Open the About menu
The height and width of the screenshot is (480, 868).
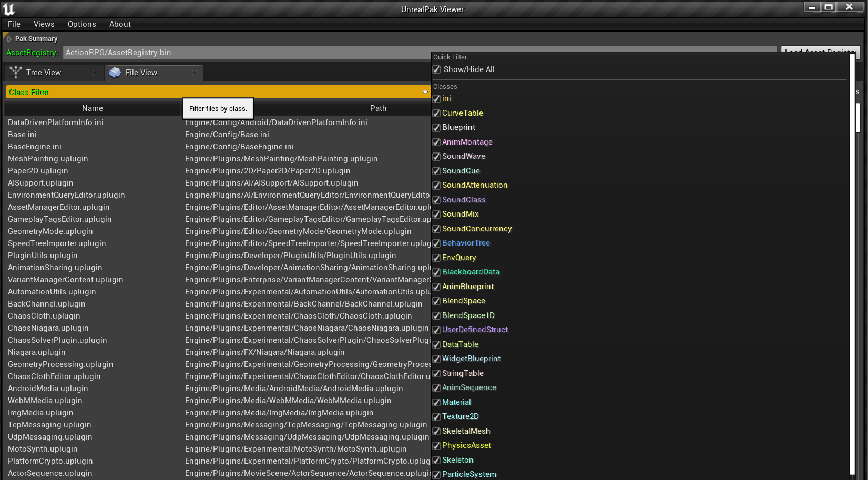pos(120,24)
